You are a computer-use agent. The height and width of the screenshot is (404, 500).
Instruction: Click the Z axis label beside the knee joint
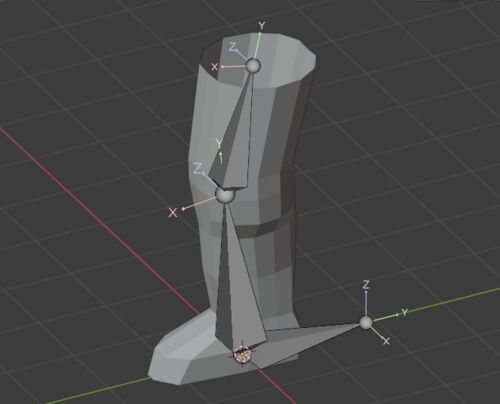coord(198,169)
